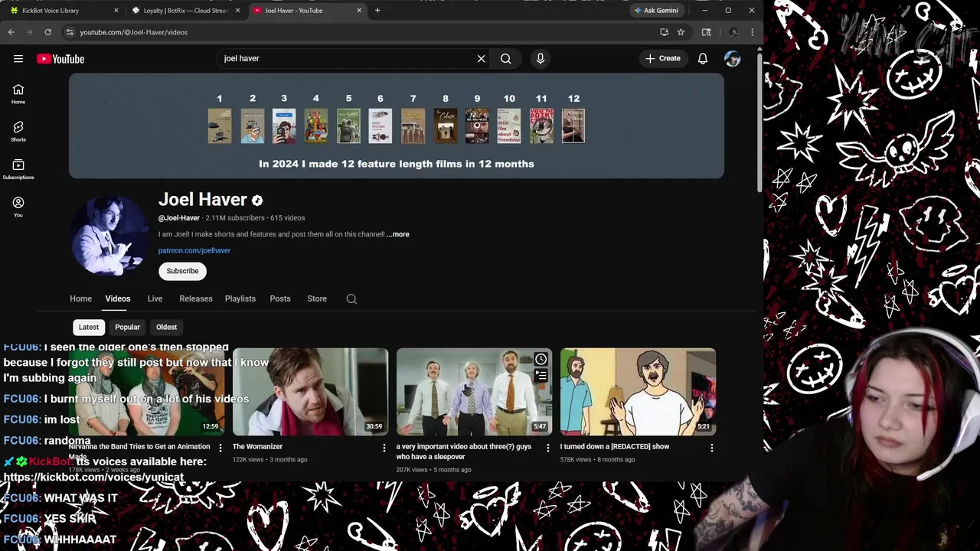Open the You section in the sidebar

pyautogui.click(x=18, y=207)
